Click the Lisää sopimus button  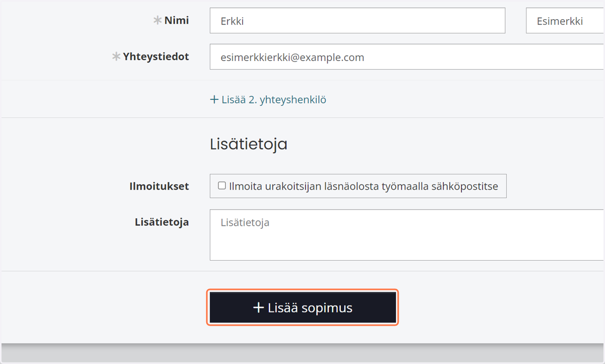coord(302,307)
